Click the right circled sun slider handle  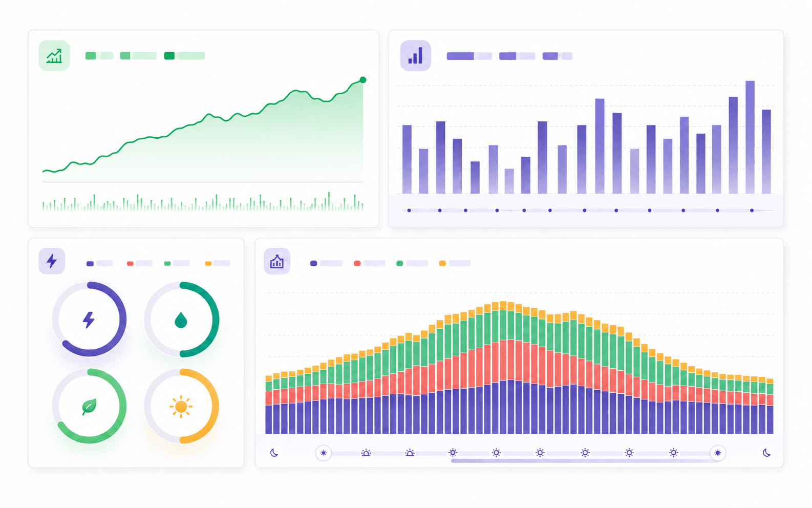click(718, 453)
